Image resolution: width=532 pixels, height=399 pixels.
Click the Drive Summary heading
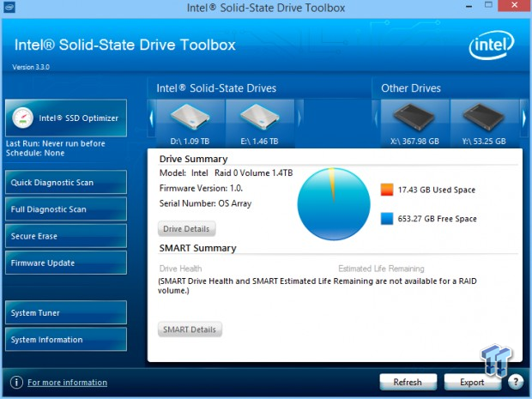193,159
